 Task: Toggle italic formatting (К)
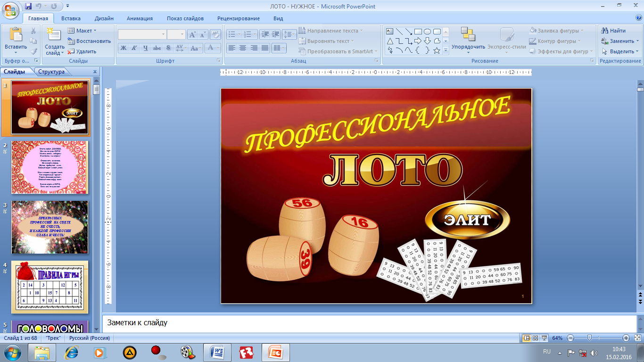[x=134, y=48]
